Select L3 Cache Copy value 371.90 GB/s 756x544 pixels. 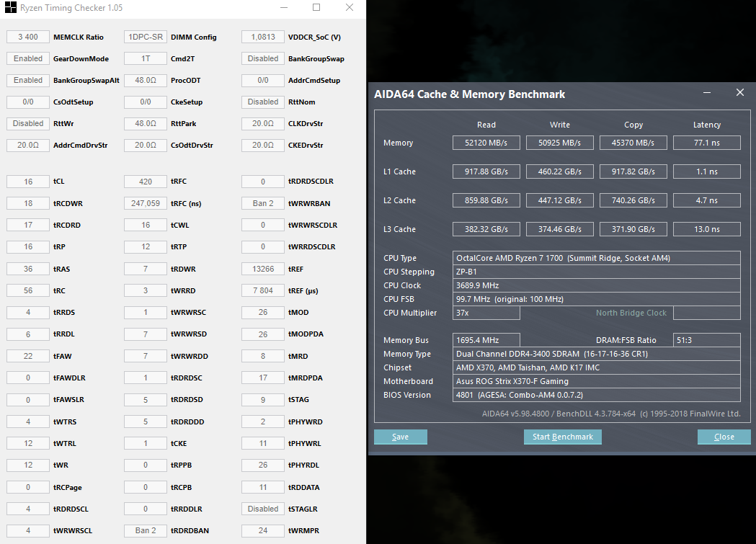[633, 229]
